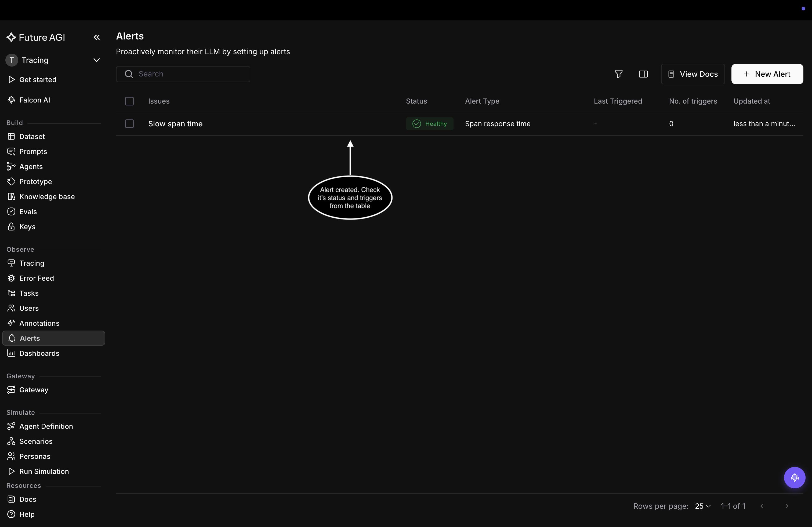Click the Agents sidebar icon
812x527 pixels.
[x=11, y=166]
